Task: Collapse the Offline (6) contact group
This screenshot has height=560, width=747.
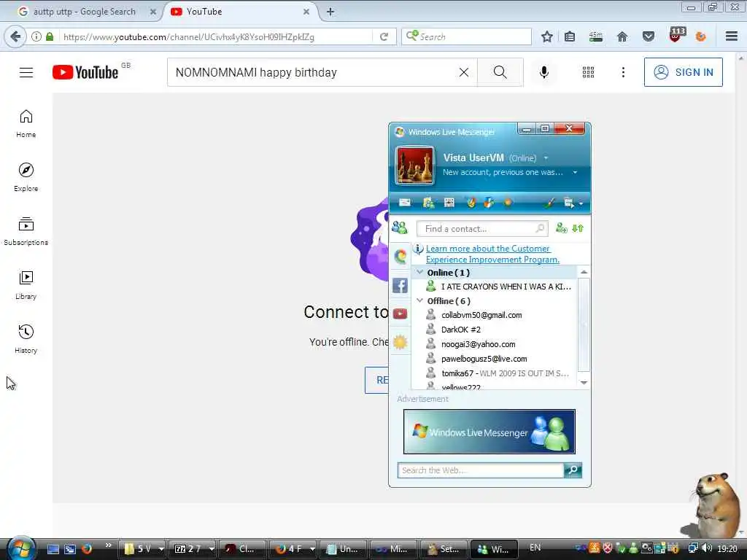Action: [419, 300]
